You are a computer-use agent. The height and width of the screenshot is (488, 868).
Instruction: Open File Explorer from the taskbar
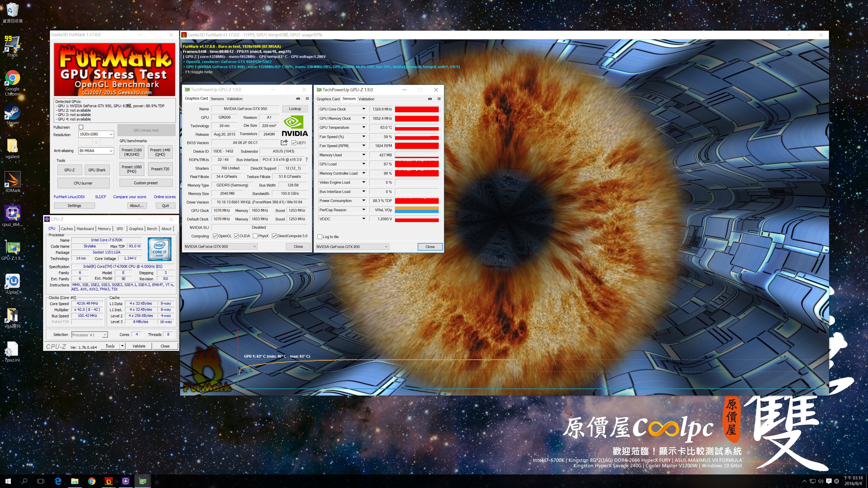pyautogui.click(x=75, y=481)
